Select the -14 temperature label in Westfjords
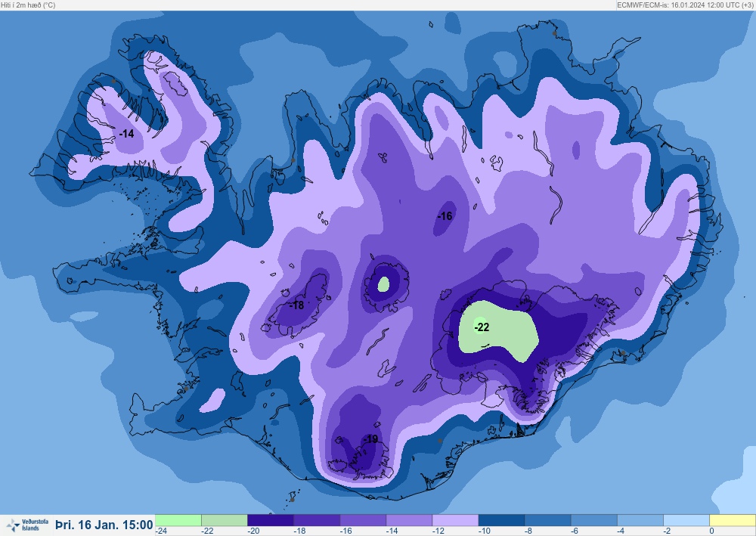 [x=126, y=134]
